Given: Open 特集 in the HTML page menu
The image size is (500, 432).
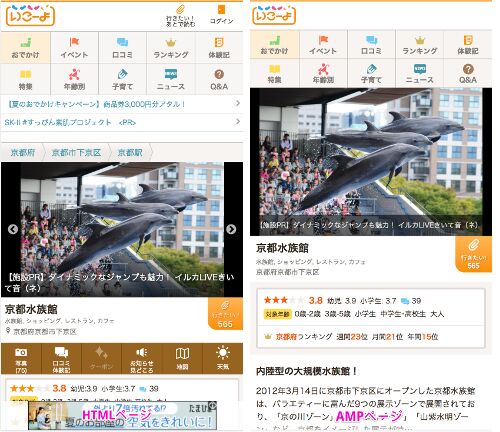Looking at the screenshot, I should click(25, 80).
